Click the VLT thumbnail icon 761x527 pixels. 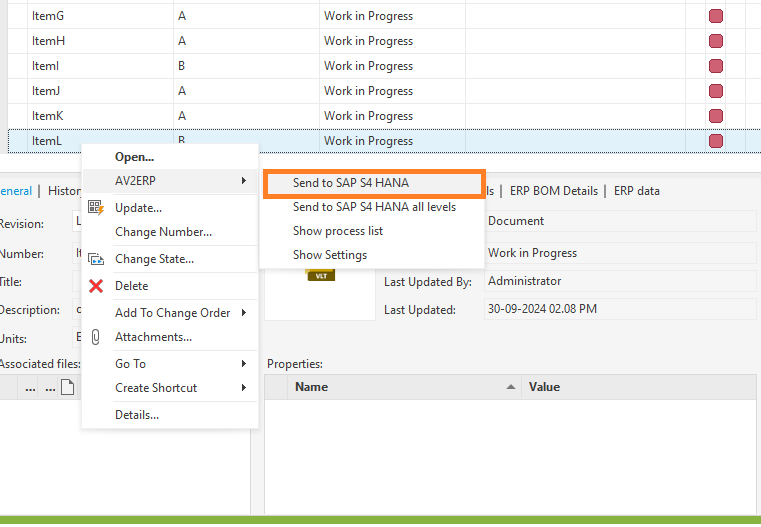(x=320, y=274)
